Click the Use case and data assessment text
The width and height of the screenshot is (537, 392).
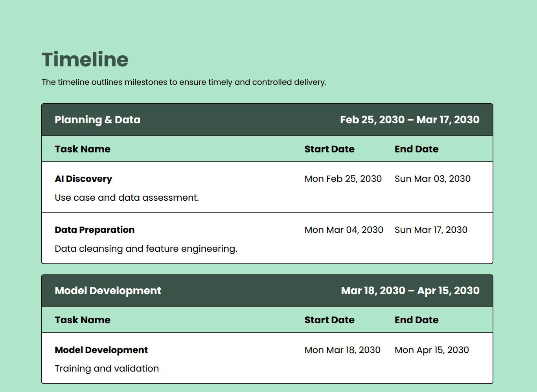127,198
